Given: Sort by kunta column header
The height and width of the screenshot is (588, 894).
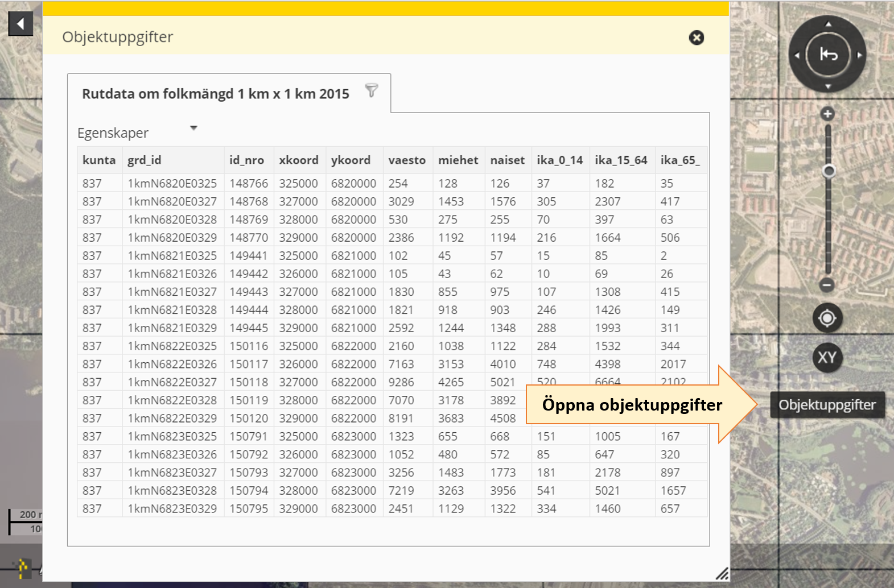Looking at the screenshot, I should [x=99, y=160].
